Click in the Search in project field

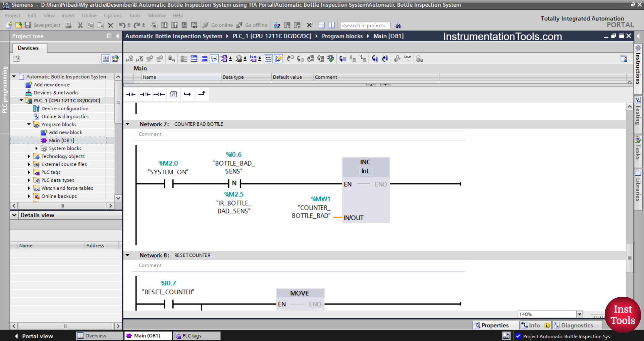point(365,25)
